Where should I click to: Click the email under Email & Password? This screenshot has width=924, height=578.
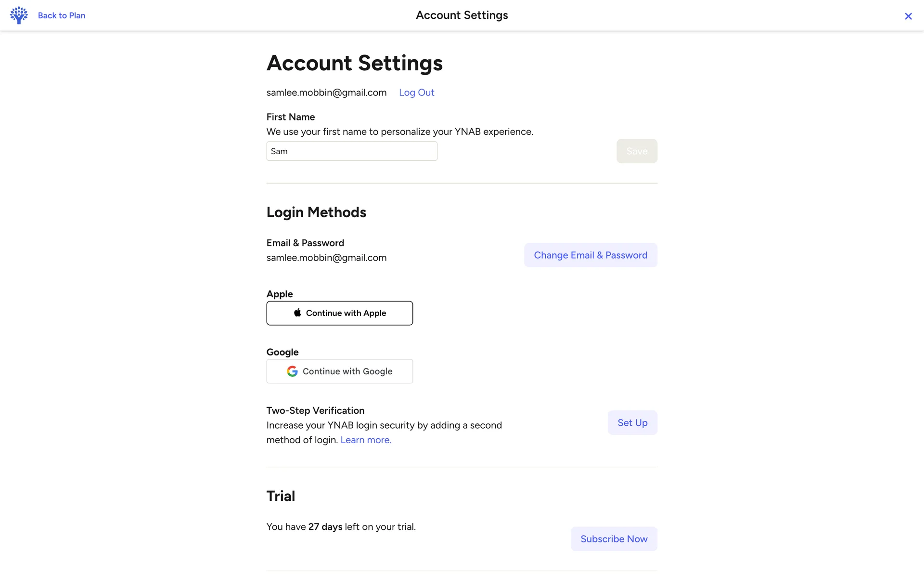tap(326, 258)
